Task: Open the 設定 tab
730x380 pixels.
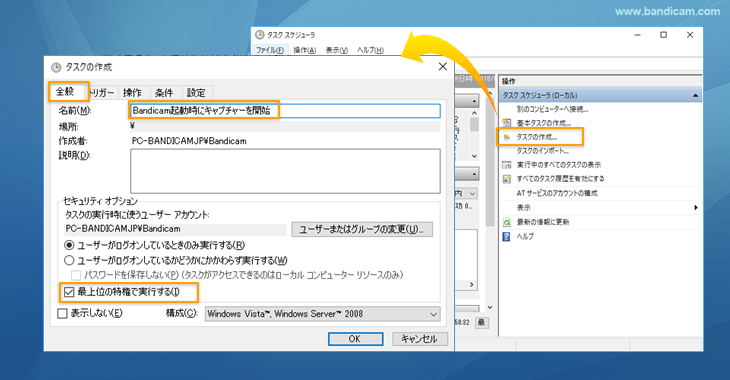Action: pos(196,93)
